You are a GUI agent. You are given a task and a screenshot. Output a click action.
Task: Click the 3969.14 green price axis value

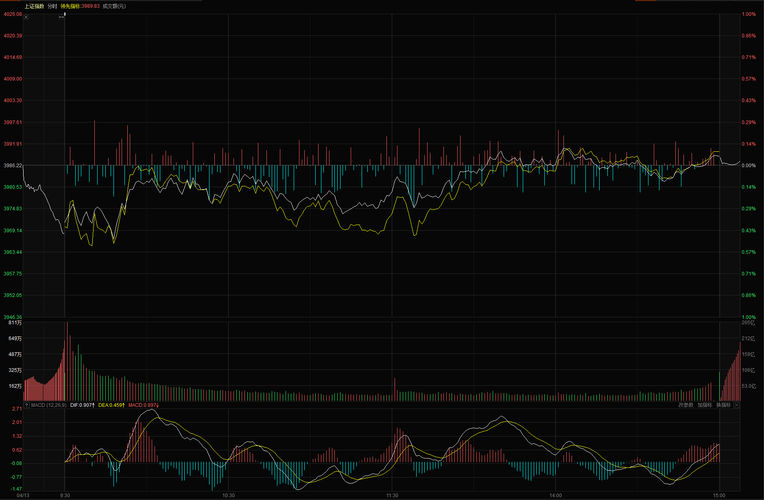tap(13, 231)
